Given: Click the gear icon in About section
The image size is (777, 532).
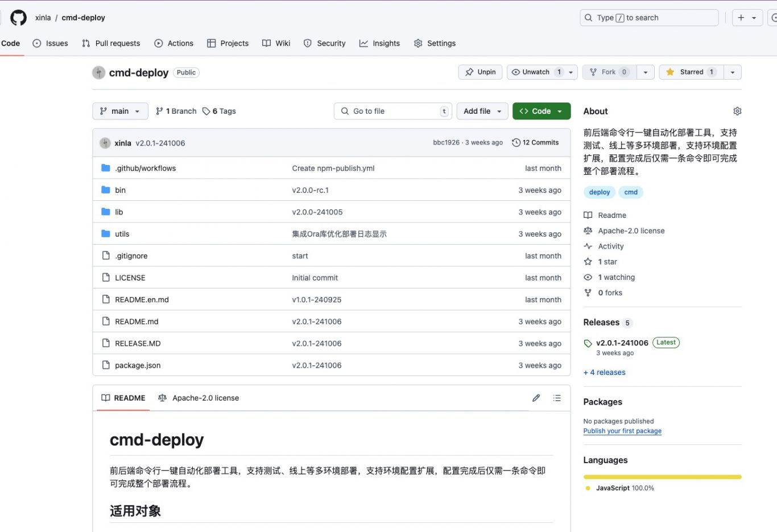Looking at the screenshot, I should (737, 111).
